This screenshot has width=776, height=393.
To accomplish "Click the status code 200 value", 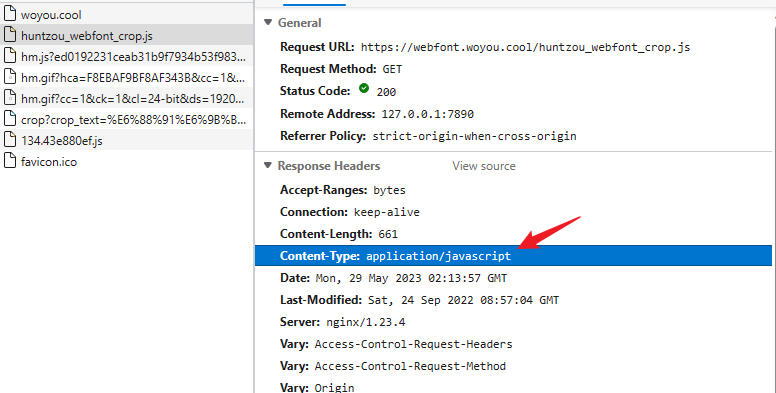I will click(x=386, y=92).
